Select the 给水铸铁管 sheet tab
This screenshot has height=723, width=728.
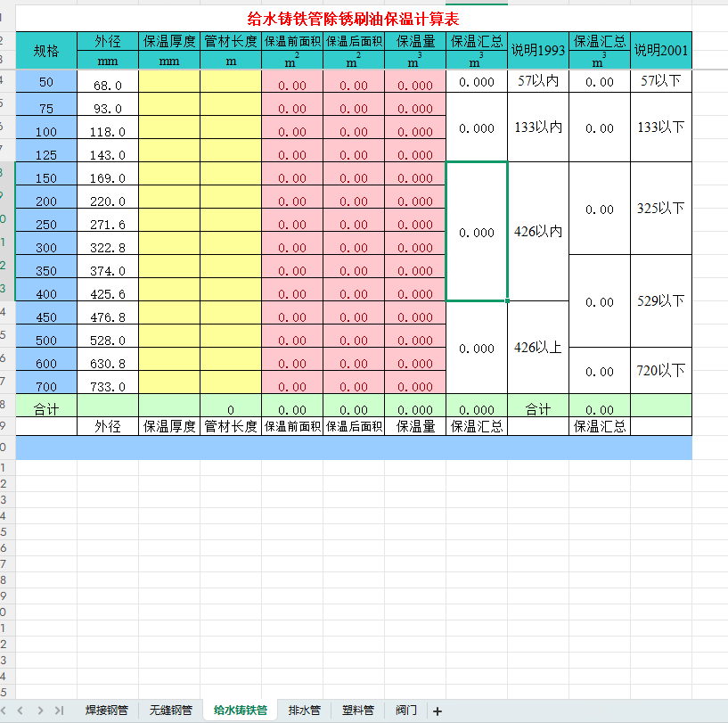coord(240,711)
